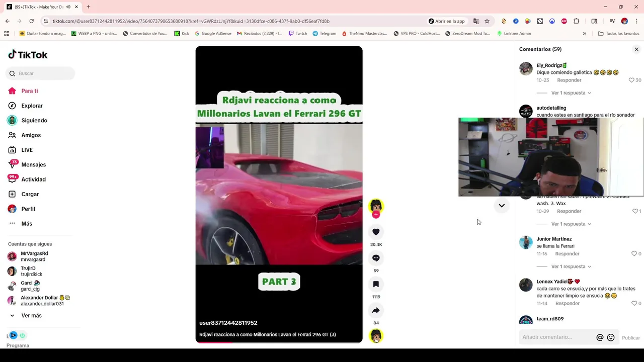
Task: Open browser extensions puzzle icon
Action: (x=577, y=21)
